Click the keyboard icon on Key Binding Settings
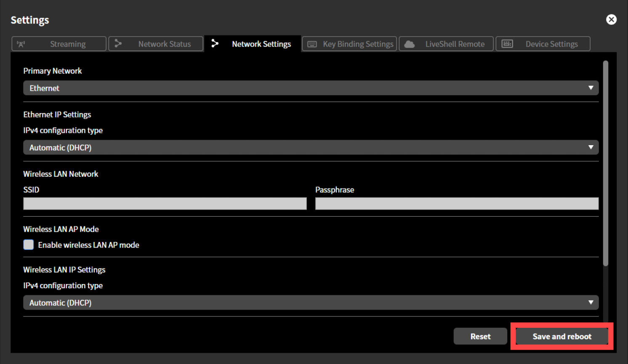Screen dimensions: 628x364 point(312,44)
